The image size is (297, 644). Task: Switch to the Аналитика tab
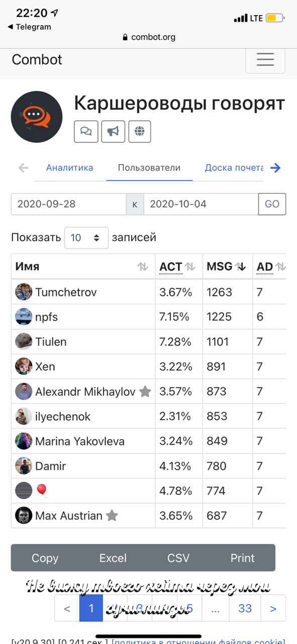click(69, 168)
